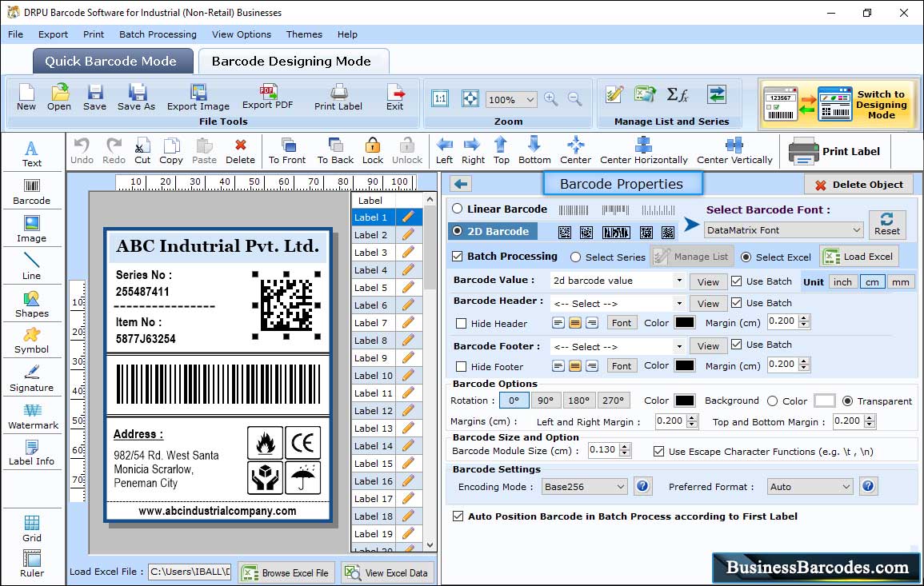Toggle the Ruler tool
Image resolution: width=924 pixels, height=586 pixels.
pyautogui.click(x=31, y=564)
